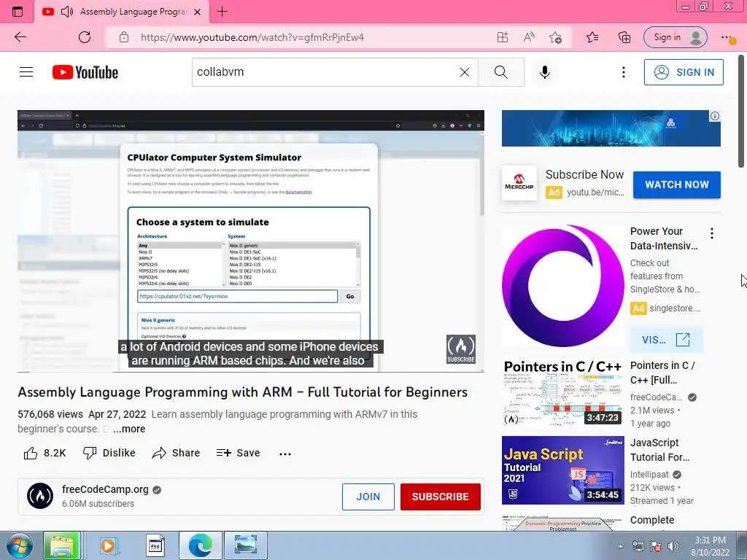Image resolution: width=747 pixels, height=560 pixels.
Task: Open SingleStore ad options menu
Action: [712, 233]
